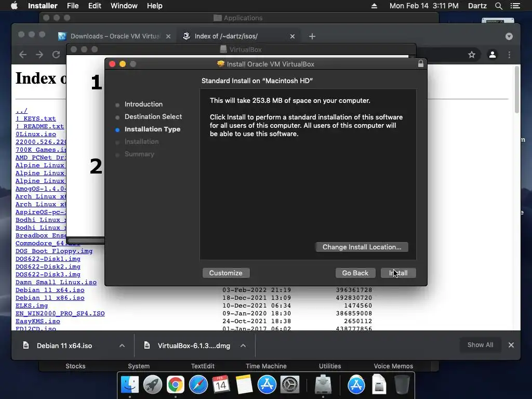
Task: Open Google Chrome from the Dock
Action: [x=176, y=385]
